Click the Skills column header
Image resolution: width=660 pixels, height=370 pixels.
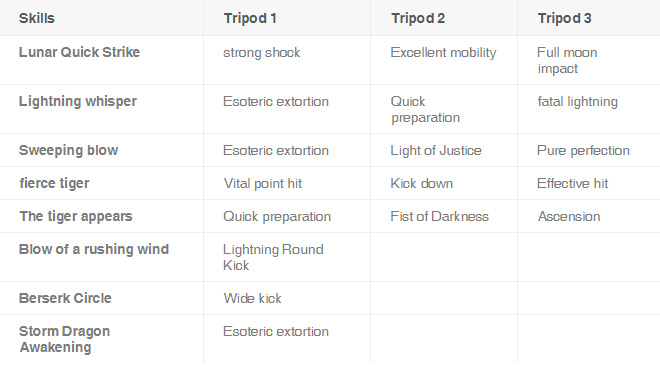pyautogui.click(x=37, y=19)
